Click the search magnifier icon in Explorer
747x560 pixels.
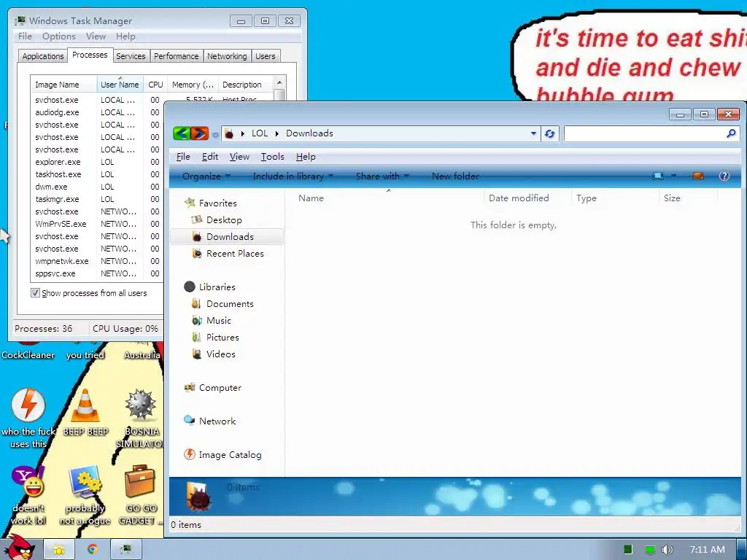[731, 133]
